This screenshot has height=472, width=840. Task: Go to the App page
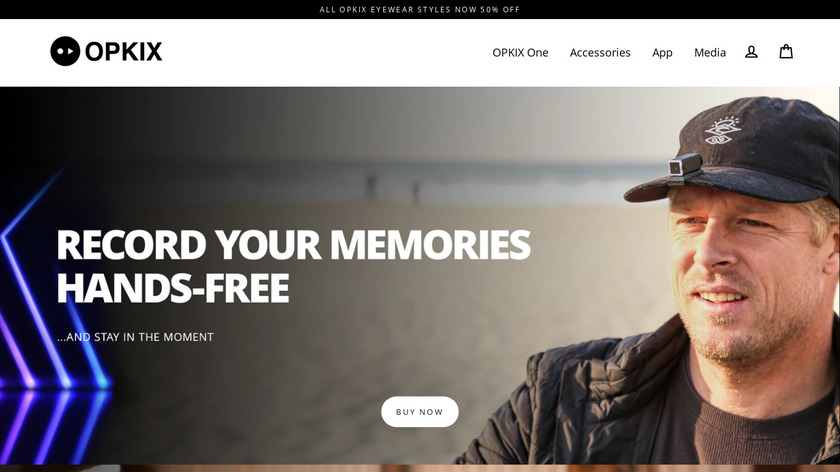[x=662, y=53]
